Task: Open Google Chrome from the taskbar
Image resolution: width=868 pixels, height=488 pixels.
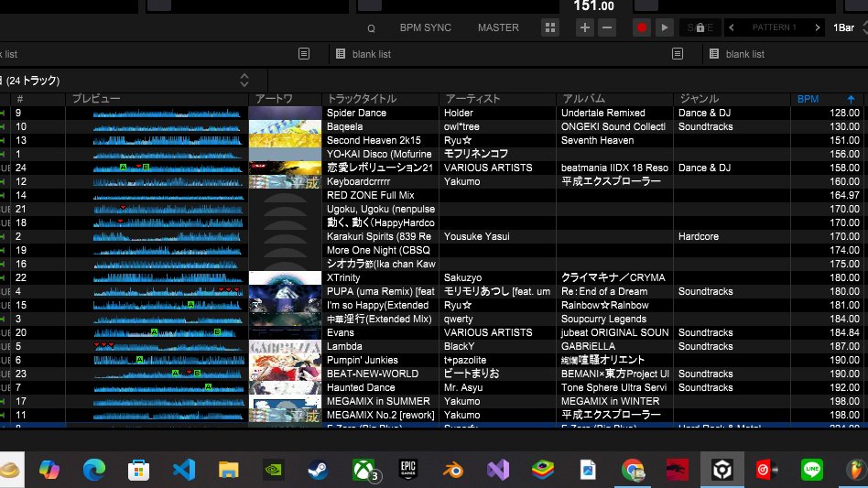Action: (x=632, y=470)
